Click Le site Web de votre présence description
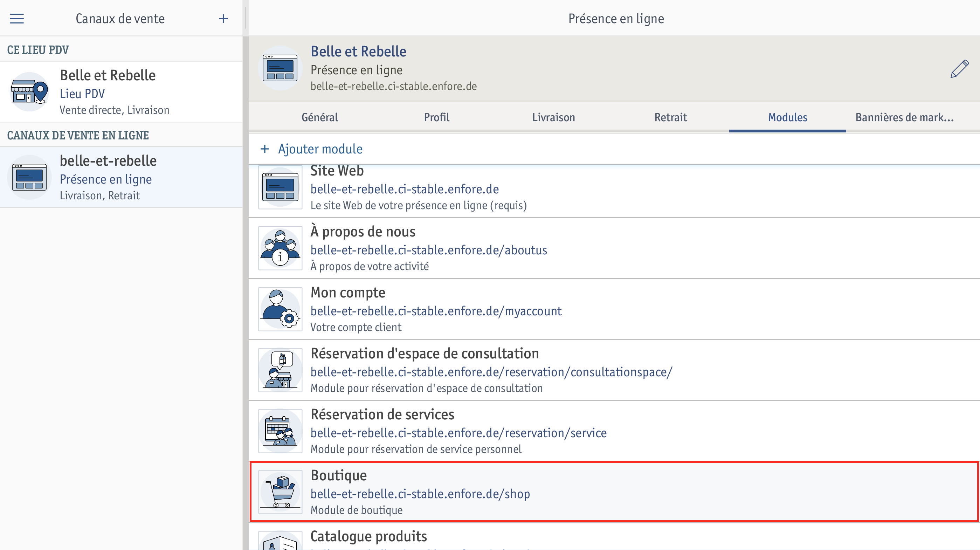The width and height of the screenshot is (980, 550). pos(419,206)
